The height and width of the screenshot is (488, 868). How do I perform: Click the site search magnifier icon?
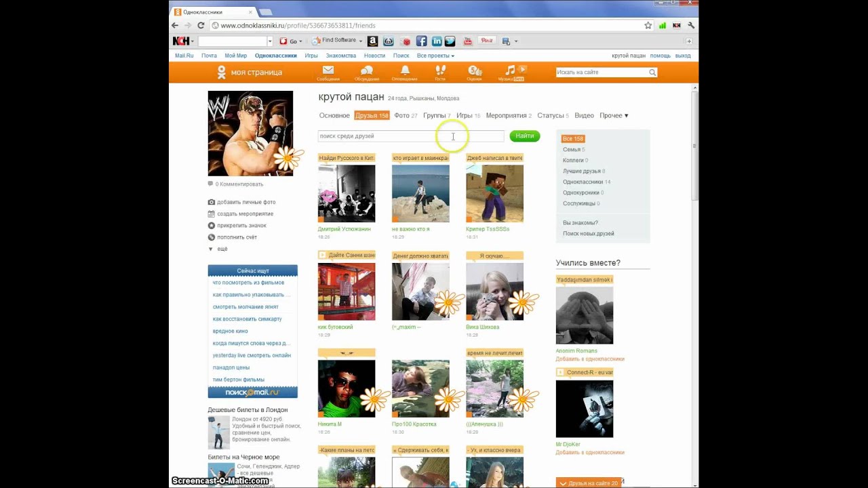pos(652,73)
